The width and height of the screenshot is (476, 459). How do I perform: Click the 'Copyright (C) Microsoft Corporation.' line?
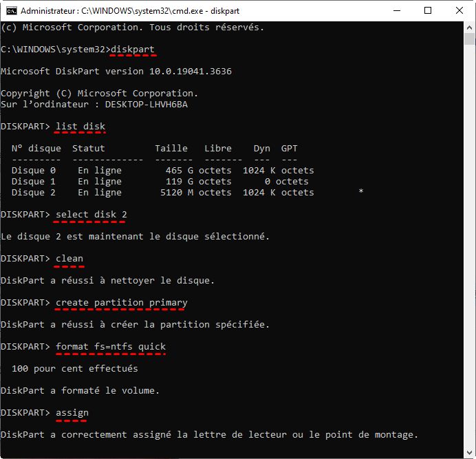(x=100, y=94)
